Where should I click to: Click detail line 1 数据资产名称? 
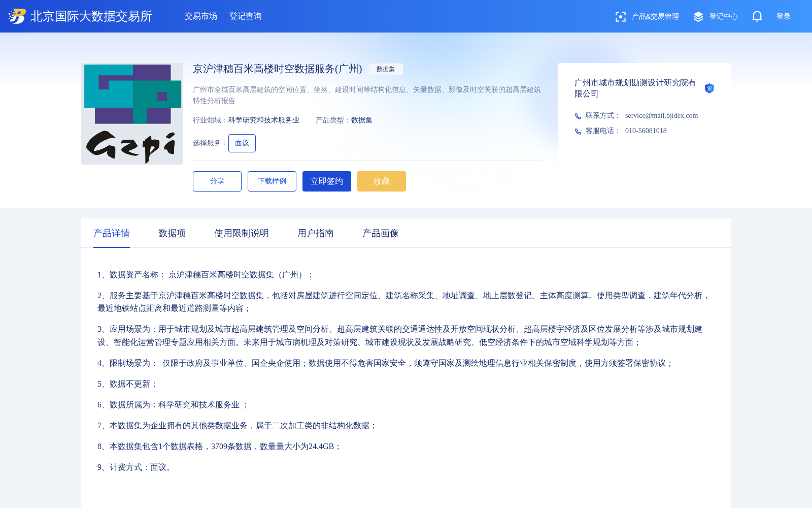[205, 275]
